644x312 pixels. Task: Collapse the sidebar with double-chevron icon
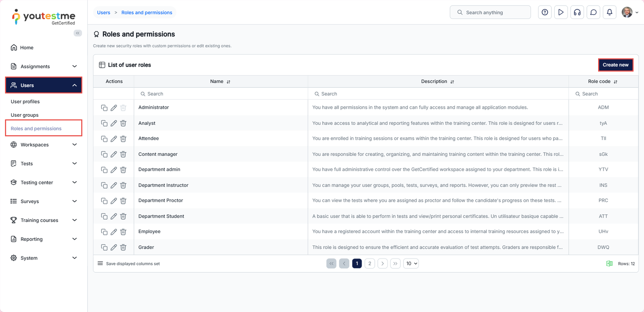pyautogui.click(x=78, y=33)
